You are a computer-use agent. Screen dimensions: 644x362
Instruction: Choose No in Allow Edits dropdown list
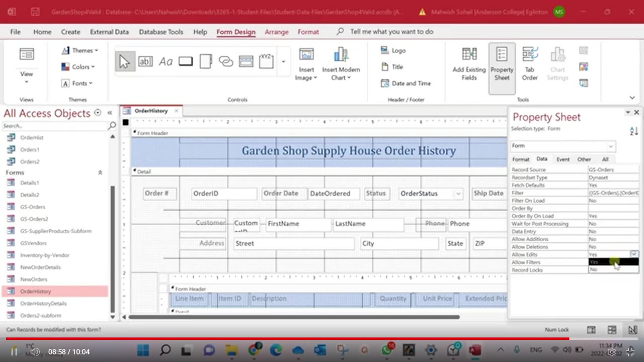[x=613, y=269]
